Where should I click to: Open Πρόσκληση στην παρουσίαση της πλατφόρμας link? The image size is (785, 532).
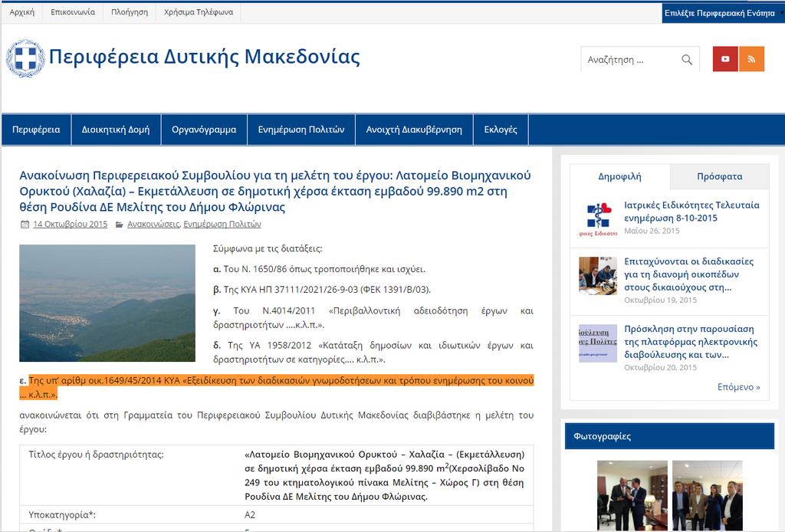[691, 342]
